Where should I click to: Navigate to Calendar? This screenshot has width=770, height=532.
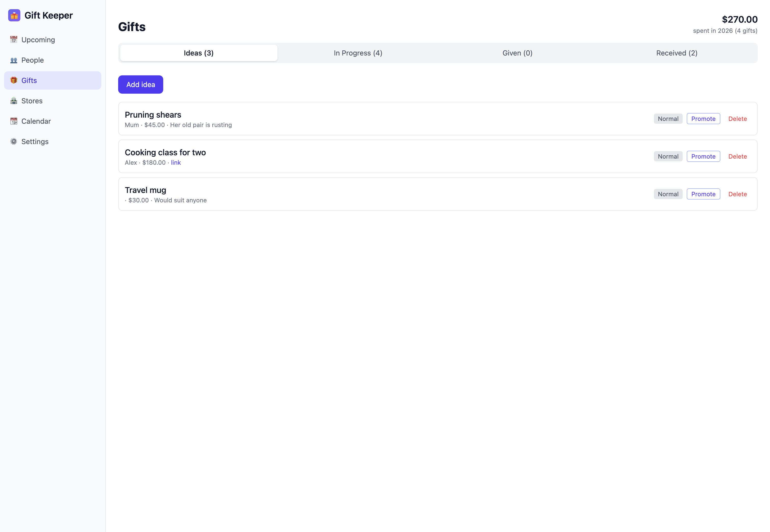tap(53, 121)
